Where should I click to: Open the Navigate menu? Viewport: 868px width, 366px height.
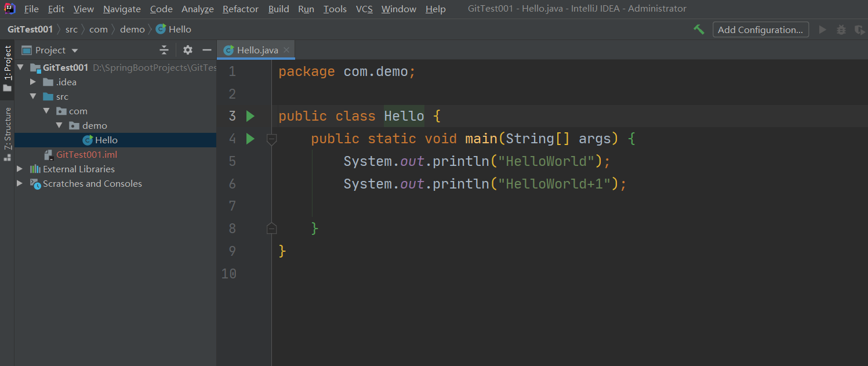(122, 9)
